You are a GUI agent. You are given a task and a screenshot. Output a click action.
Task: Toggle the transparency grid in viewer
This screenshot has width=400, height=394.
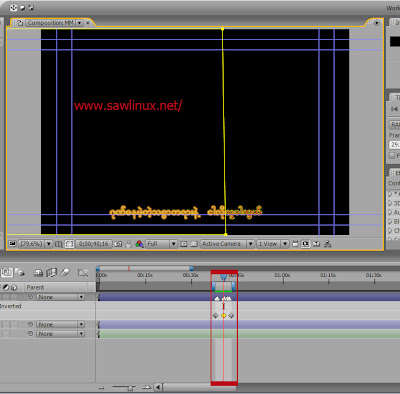click(x=194, y=244)
